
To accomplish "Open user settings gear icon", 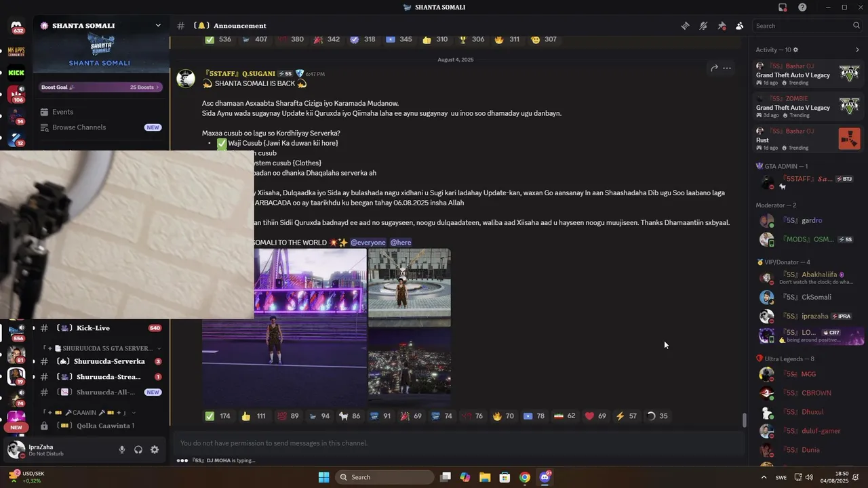I will pos(155,449).
